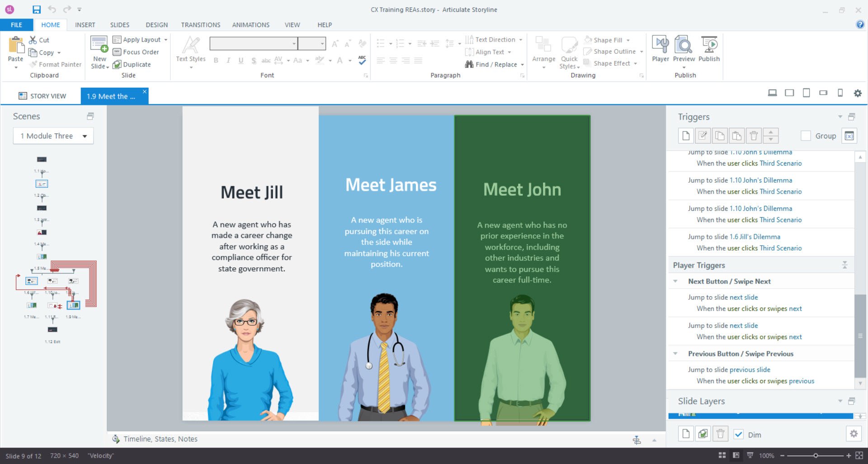Go to the STORY VIEW tab

coord(42,96)
